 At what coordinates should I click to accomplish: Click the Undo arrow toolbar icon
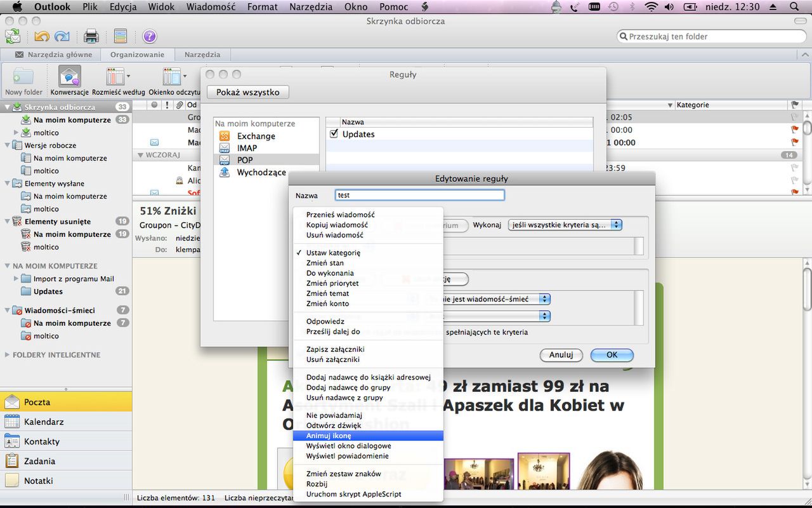pyautogui.click(x=42, y=36)
